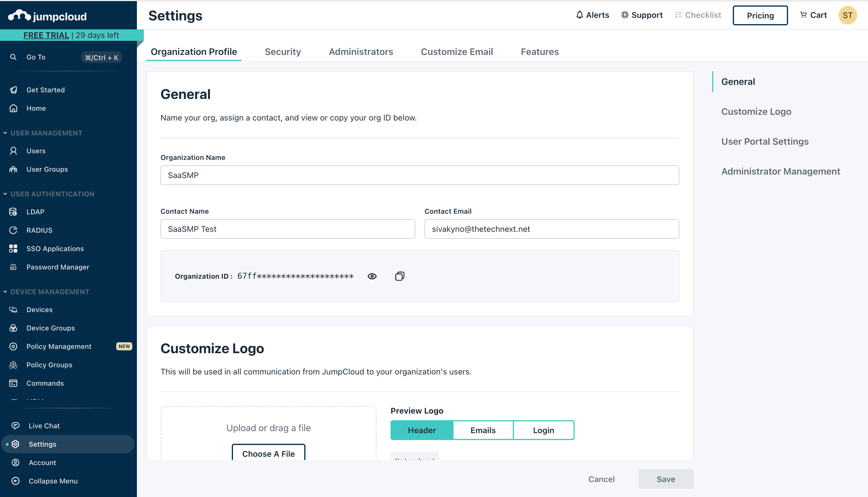
Task: Click the copy Organization ID icon
Action: 399,276
